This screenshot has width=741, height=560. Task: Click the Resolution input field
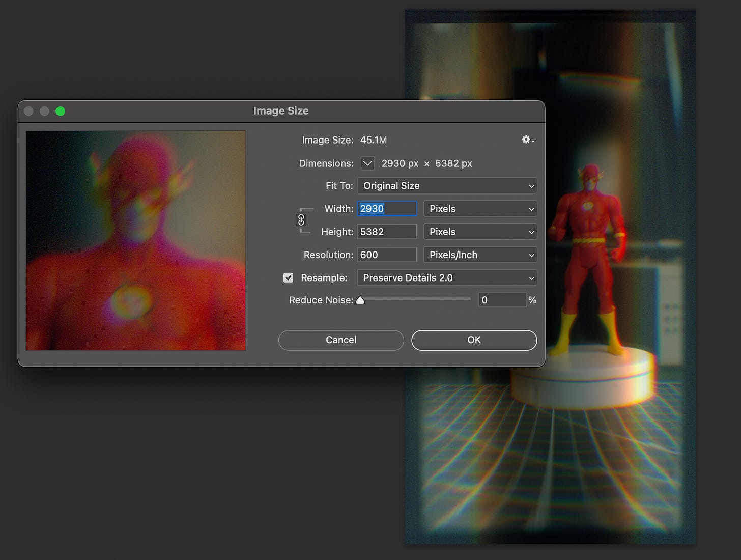coord(387,255)
